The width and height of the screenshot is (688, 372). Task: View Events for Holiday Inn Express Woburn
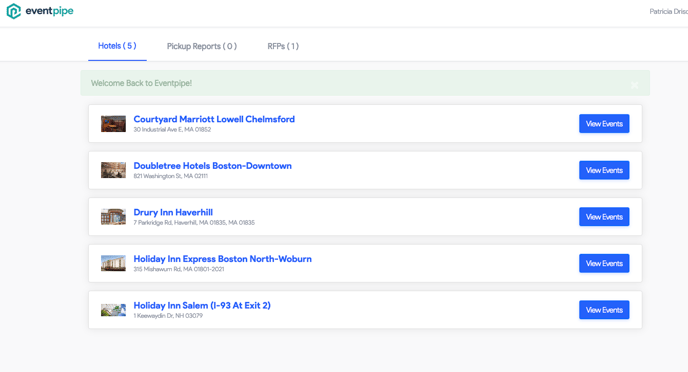tap(604, 263)
